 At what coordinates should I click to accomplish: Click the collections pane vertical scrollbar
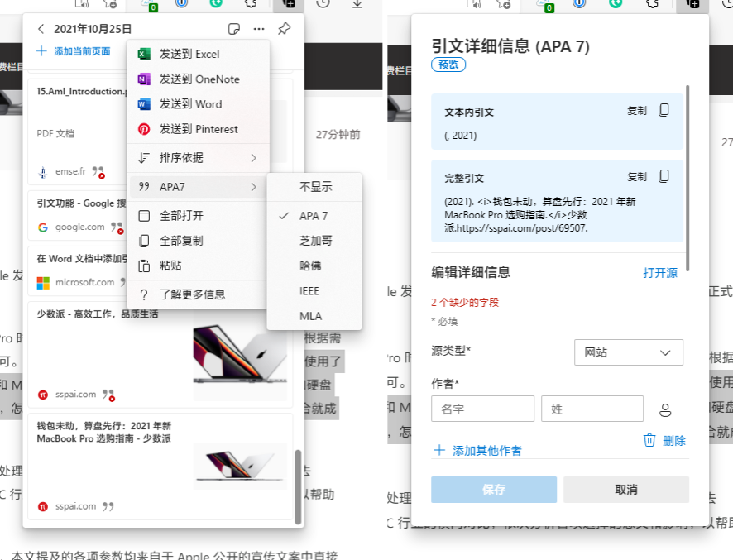298,486
